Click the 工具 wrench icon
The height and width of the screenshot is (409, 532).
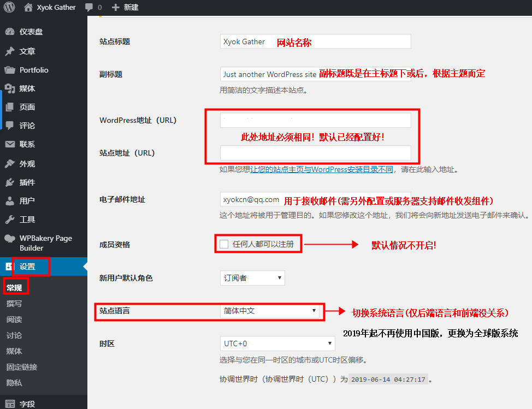[10, 220]
